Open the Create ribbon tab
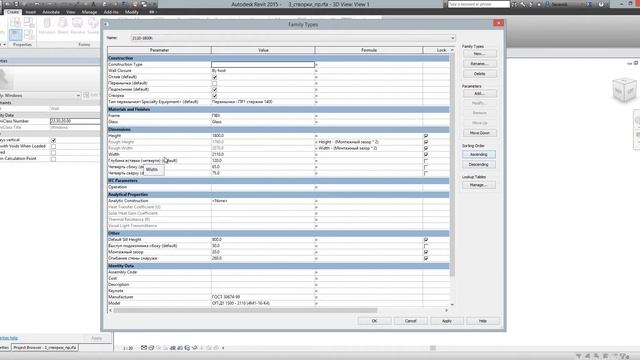The width and height of the screenshot is (640, 360). point(13,12)
